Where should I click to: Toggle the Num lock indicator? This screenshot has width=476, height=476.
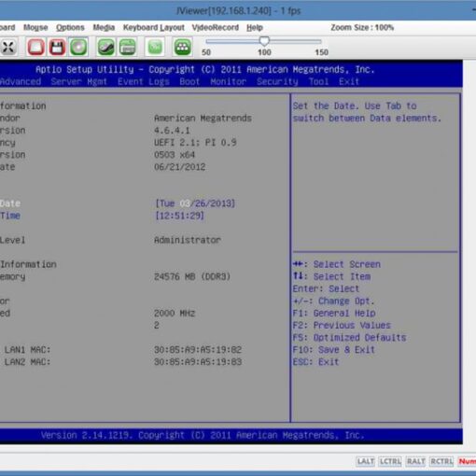coord(467,461)
